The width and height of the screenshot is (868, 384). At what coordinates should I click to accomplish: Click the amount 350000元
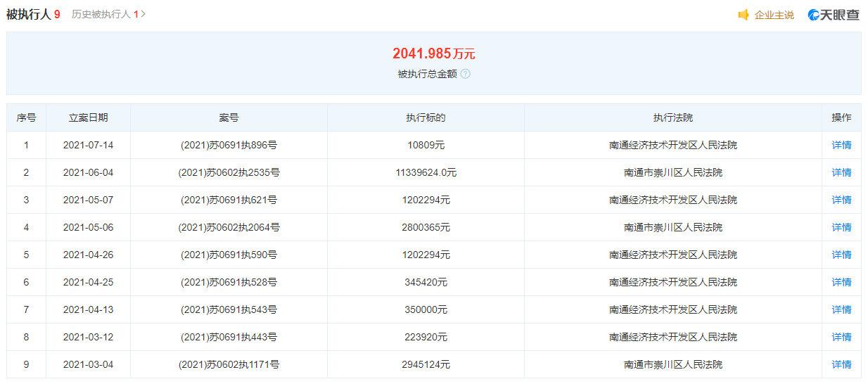[426, 309]
